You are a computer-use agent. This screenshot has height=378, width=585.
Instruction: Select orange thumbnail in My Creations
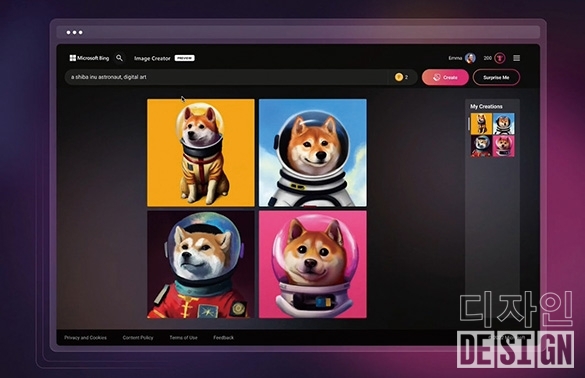tap(481, 124)
